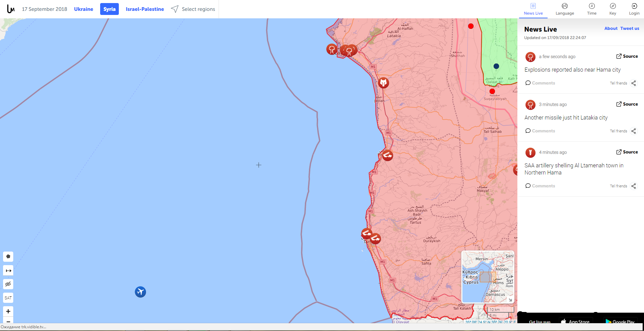Screen dimensions: 644x331
Task: Click red dot marker at top of map
Action: point(471,26)
